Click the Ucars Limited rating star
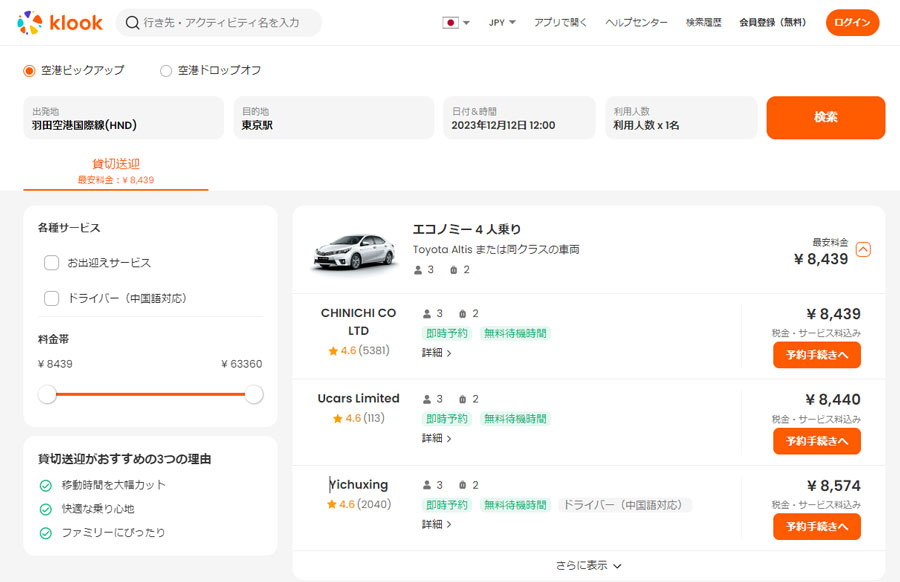 [338, 418]
